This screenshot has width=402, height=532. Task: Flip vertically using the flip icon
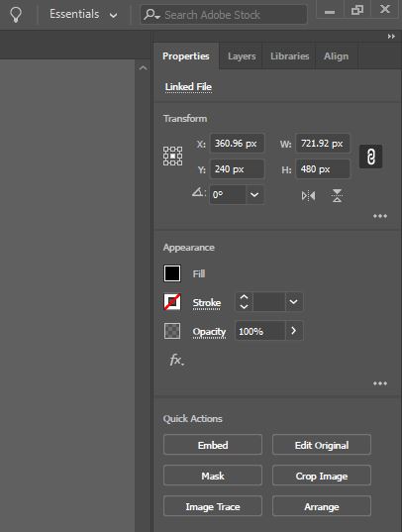[x=337, y=196]
